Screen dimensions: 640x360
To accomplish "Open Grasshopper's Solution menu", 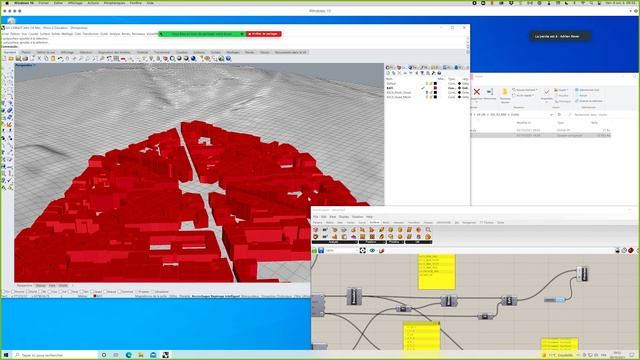I will 358,217.
